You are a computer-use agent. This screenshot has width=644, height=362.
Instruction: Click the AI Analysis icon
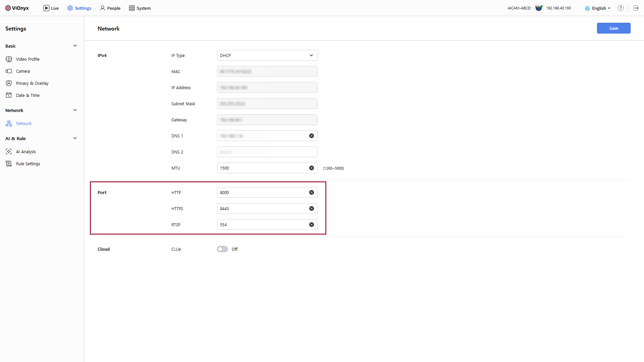pos(9,152)
